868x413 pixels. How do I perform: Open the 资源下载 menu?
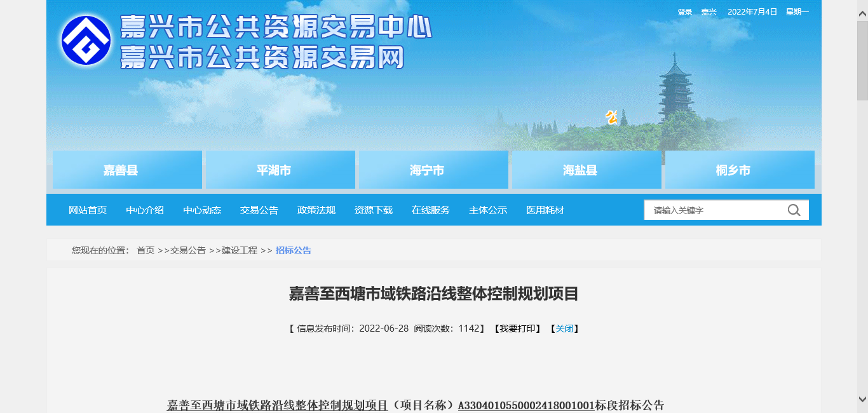tap(374, 210)
